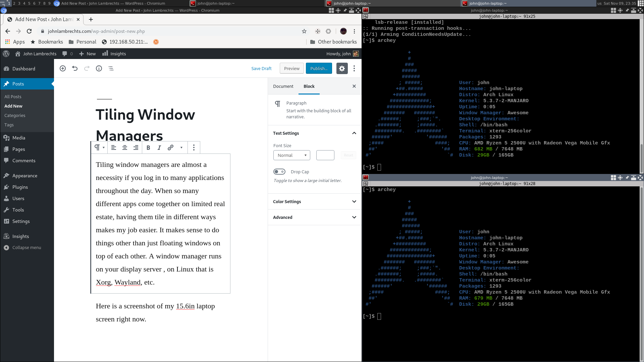The height and width of the screenshot is (362, 644).
Task: Open Categories submenu link
Action: (15, 115)
